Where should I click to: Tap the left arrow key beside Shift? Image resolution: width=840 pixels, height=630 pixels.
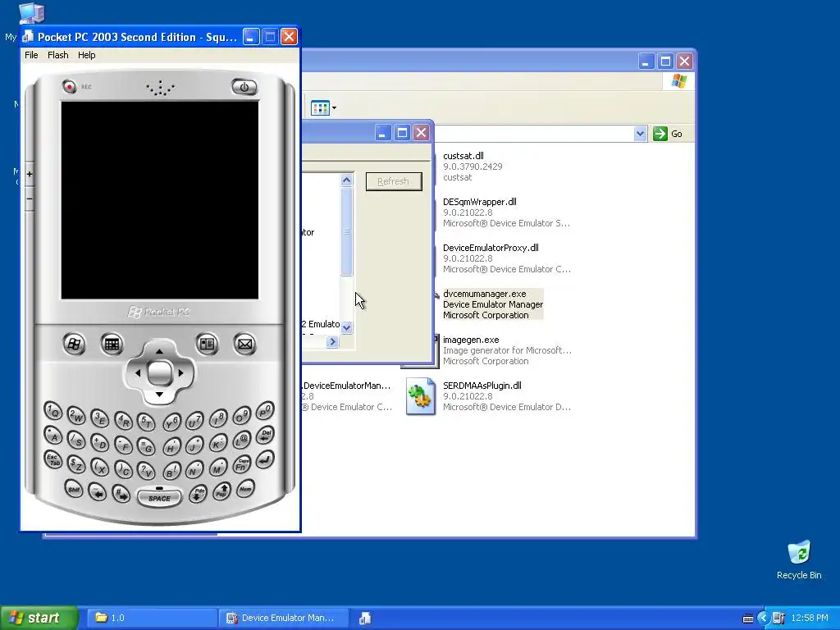pyautogui.click(x=98, y=492)
